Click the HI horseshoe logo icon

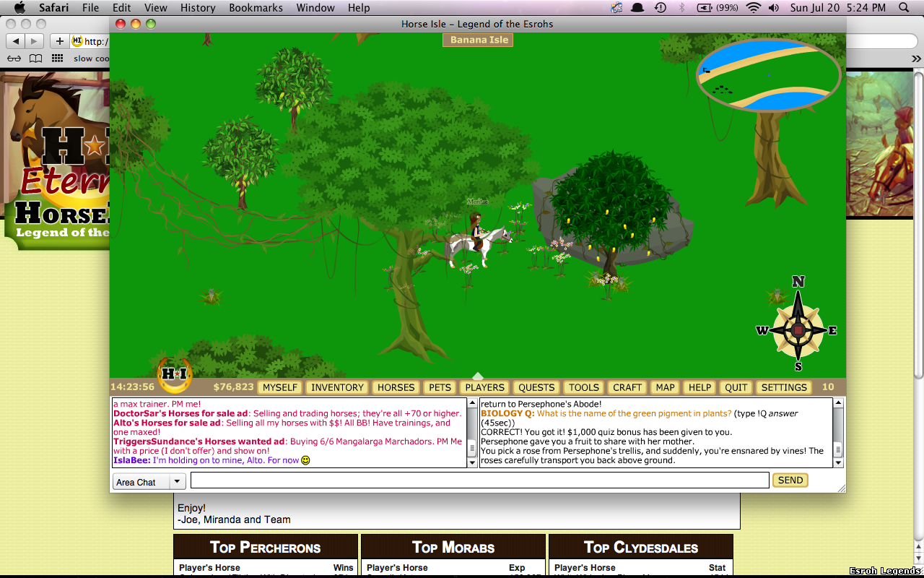(x=174, y=374)
